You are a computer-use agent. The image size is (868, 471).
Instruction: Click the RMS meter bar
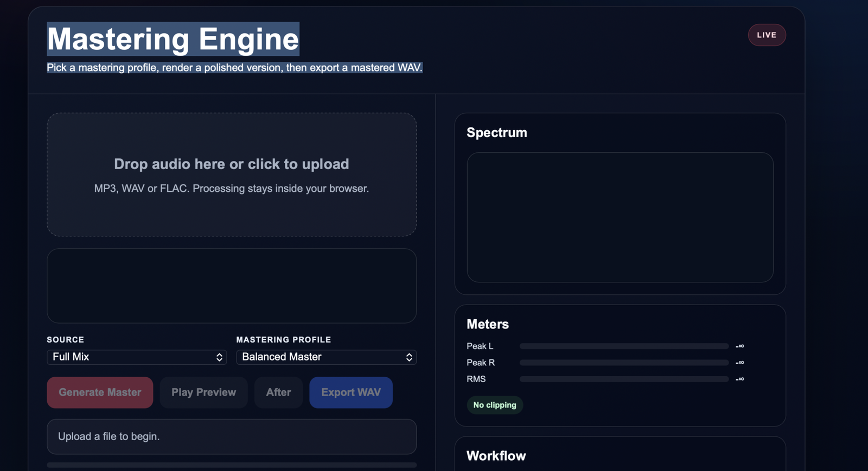624,379
